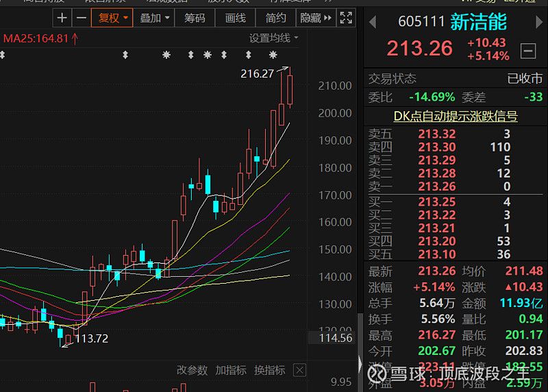Click 均价 value 211.48
Screen dimensions: 548x392
point(524,271)
